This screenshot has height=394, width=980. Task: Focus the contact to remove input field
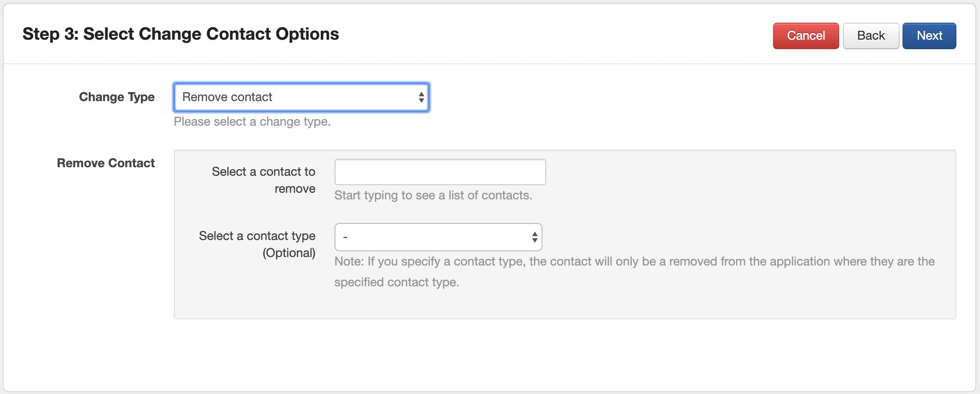[440, 172]
